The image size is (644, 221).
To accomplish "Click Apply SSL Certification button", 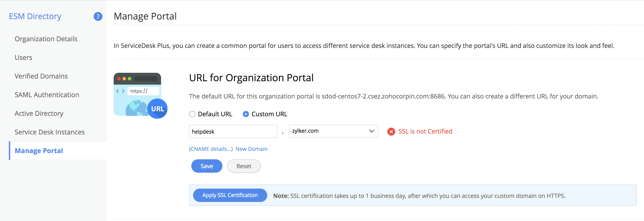I will tap(230, 195).
